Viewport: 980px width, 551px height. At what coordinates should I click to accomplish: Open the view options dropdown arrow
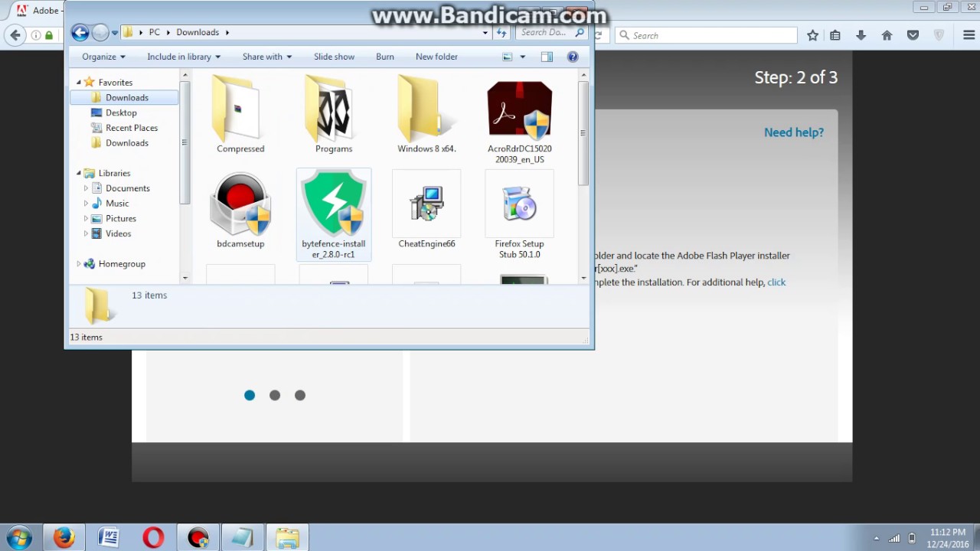[523, 57]
